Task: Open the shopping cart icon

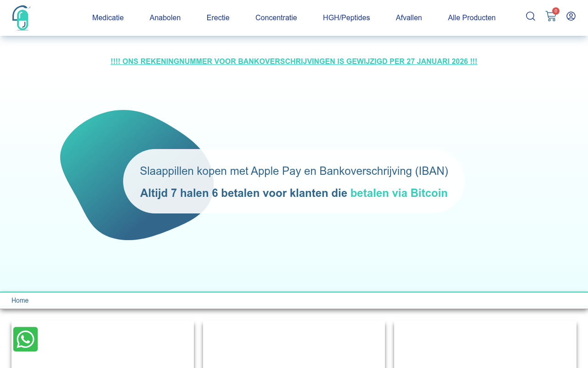Action: point(551,16)
